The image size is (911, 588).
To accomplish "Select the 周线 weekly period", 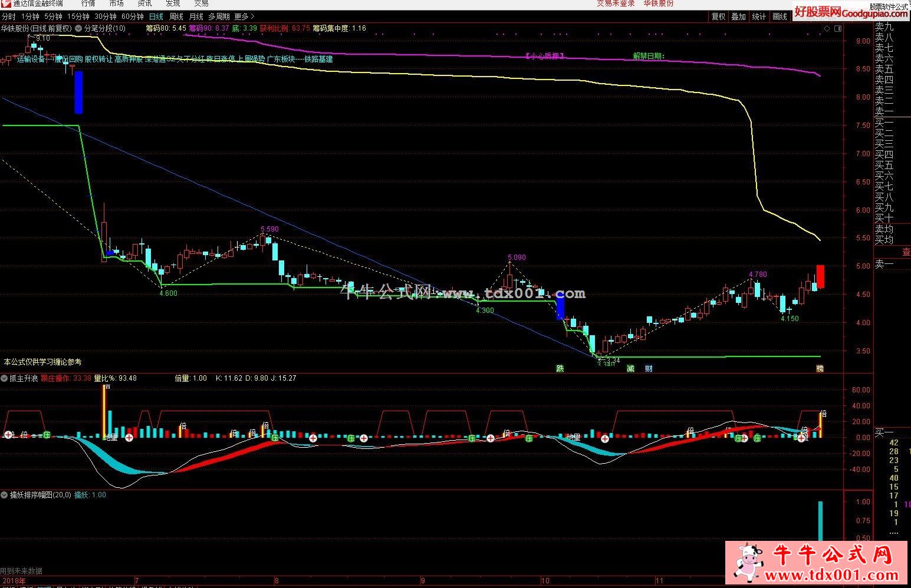I will coord(176,16).
